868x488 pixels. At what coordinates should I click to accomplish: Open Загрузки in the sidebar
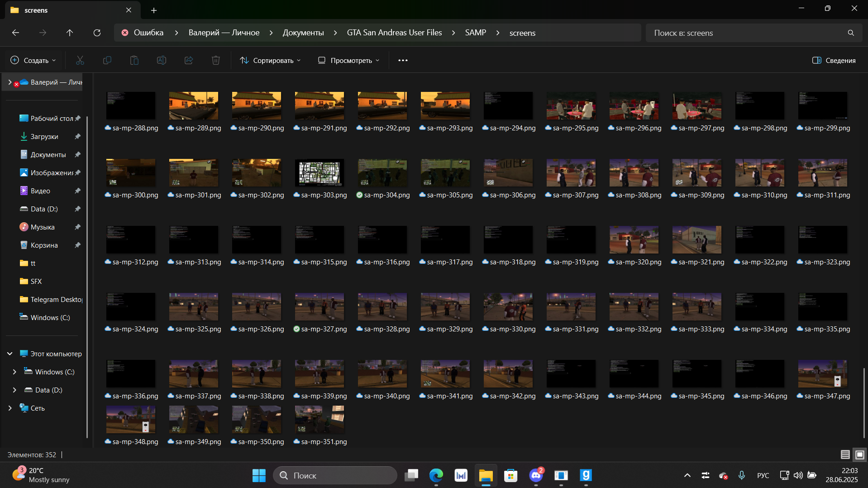[x=44, y=136]
